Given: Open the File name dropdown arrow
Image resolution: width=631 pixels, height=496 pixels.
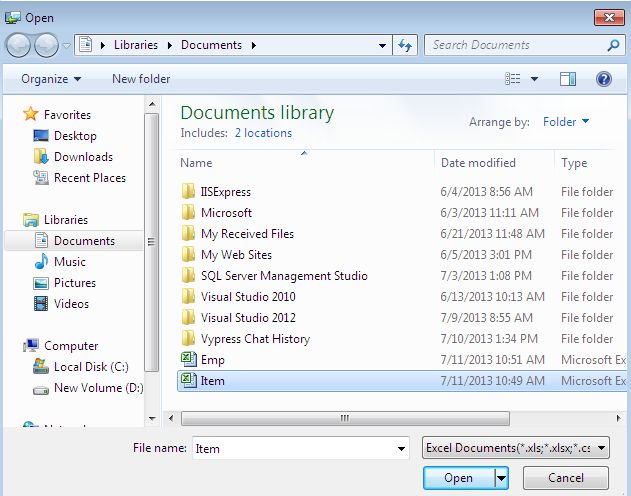Looking at the screenshot, I should (401, 448).
